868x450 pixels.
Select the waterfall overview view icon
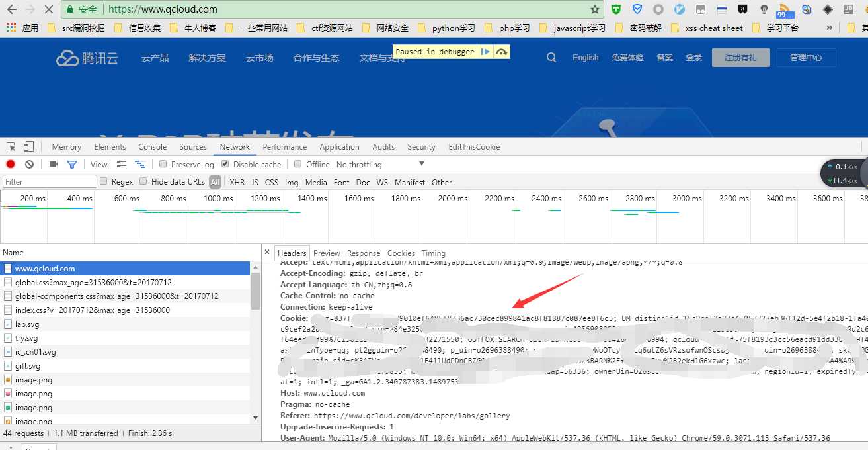click(139, 164)
